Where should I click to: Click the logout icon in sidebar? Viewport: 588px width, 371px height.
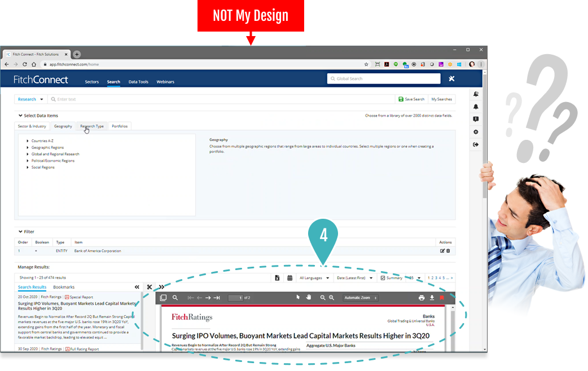[x=476, y=145]
